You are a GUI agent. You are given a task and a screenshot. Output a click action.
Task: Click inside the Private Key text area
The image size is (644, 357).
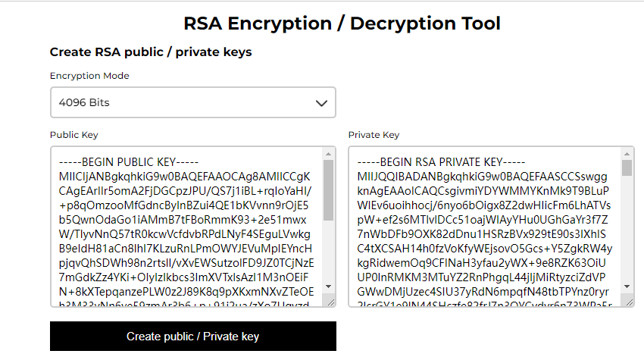(x=486, y=227)
